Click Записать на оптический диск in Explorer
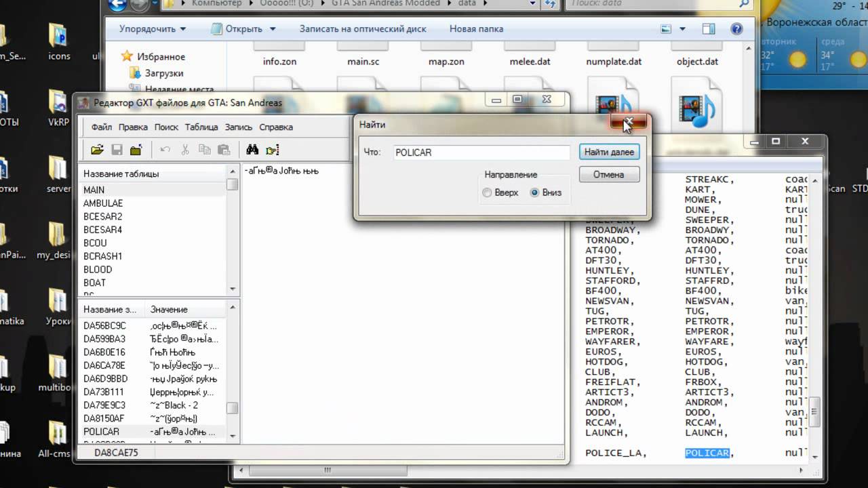 tap(363, 29)
